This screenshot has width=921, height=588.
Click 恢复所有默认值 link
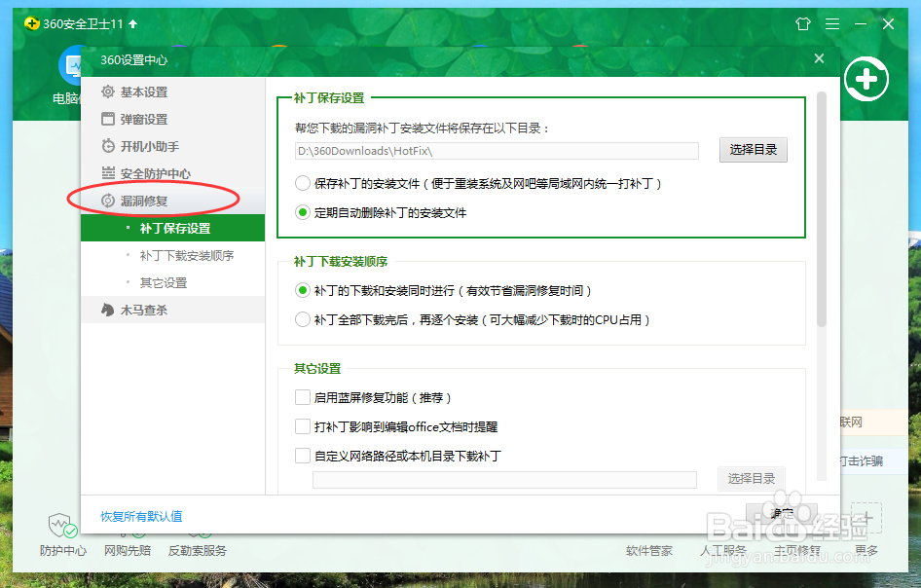[141, 516]
